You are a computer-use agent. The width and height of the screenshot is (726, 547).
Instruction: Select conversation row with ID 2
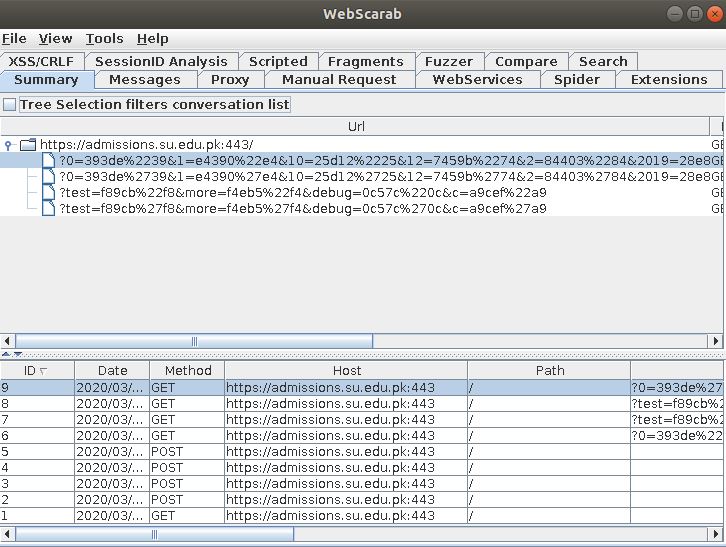click(362, 500)
